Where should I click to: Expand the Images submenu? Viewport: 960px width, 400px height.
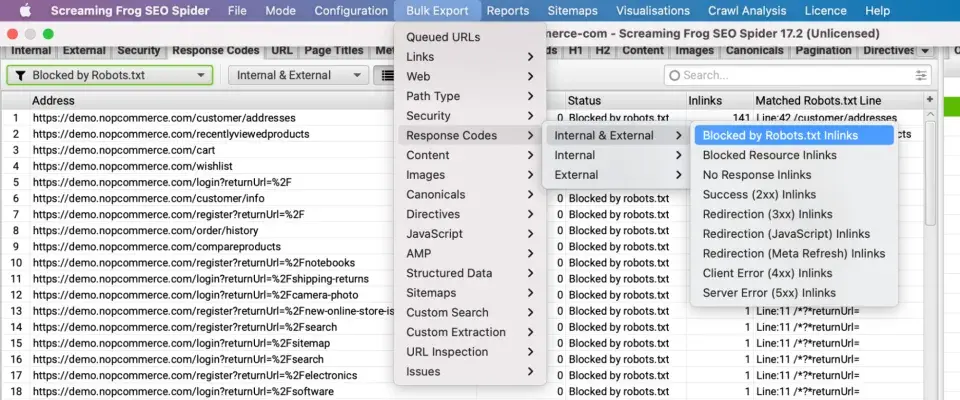[x=470, y=175]
